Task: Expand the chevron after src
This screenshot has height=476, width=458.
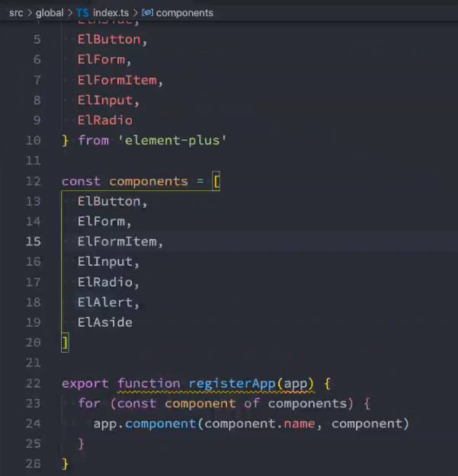Action: point(30,13)
